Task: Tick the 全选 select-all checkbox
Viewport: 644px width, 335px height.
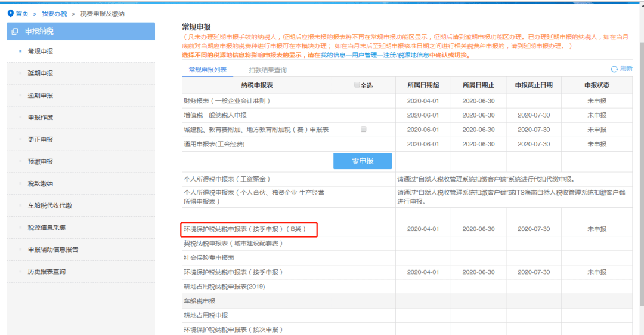Action: pos(357,85)
